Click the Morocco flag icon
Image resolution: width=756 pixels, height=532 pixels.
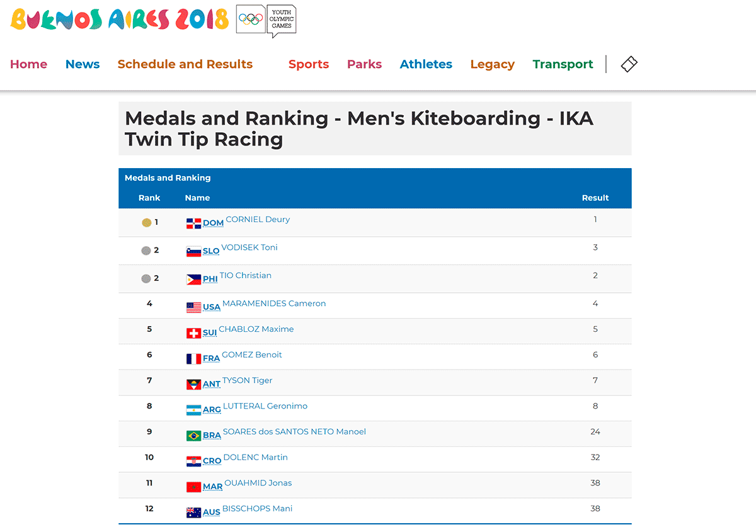[193, 487]
